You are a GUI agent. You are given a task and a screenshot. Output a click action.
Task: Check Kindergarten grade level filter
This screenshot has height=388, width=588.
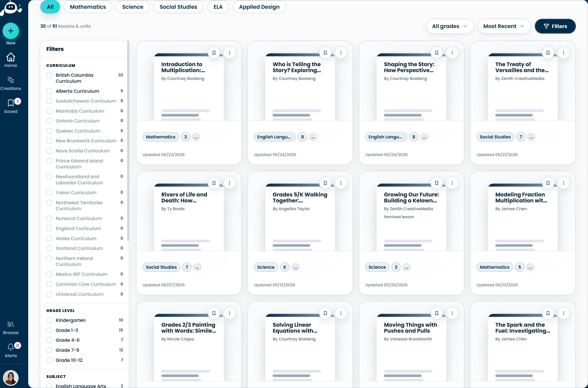pyautogui.click(x=49, y=320)
